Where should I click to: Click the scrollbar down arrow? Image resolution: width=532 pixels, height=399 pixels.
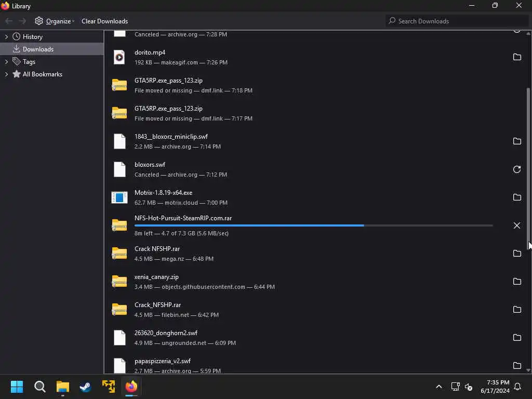click(528, 370)
